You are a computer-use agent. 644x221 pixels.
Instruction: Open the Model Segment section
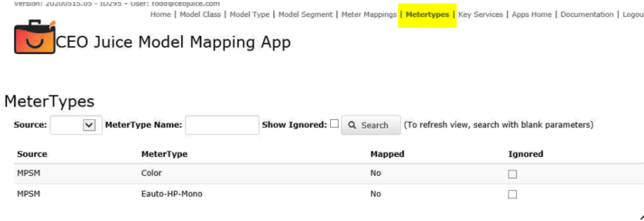pyautogui.click(x=305, y=14)
